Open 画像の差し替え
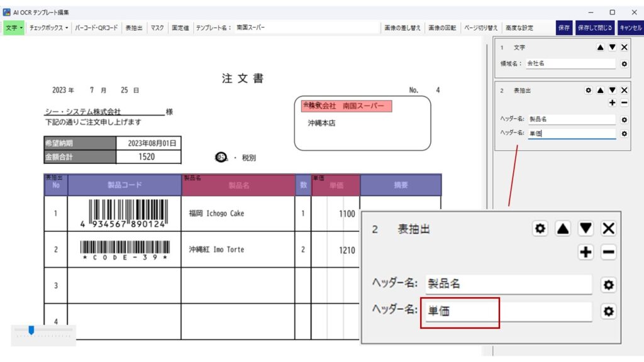Screen dimensions: 644x362 (402, 28)
